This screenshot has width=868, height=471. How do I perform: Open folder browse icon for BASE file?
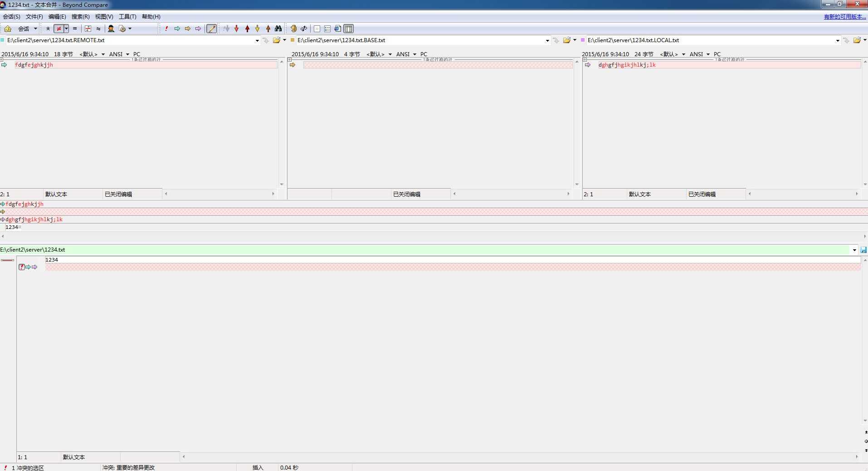tap(566, 40)
